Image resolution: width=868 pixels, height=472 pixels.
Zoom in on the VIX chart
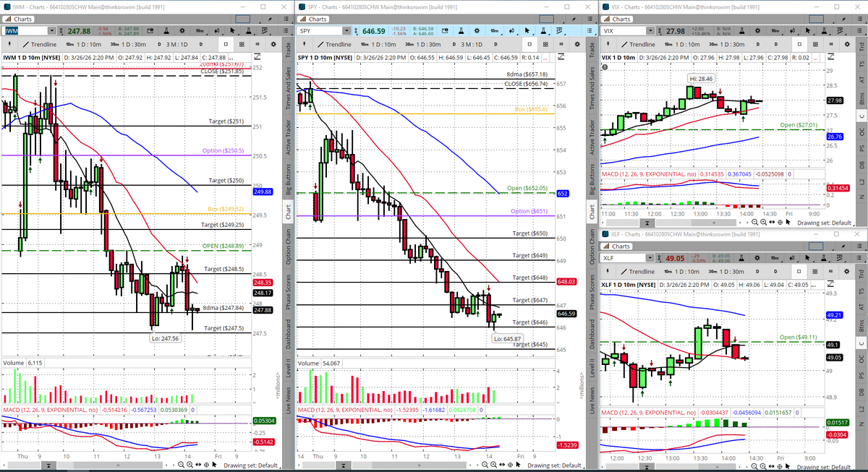[763, 223]
